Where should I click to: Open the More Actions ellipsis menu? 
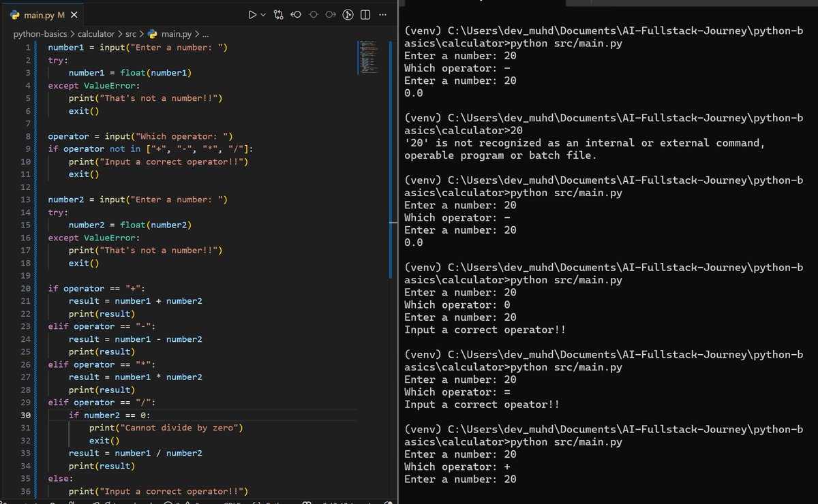382,15
